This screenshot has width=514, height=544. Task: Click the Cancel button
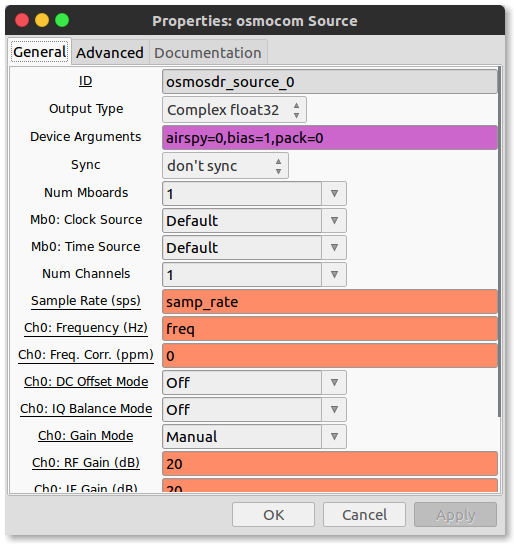(364, 515)
